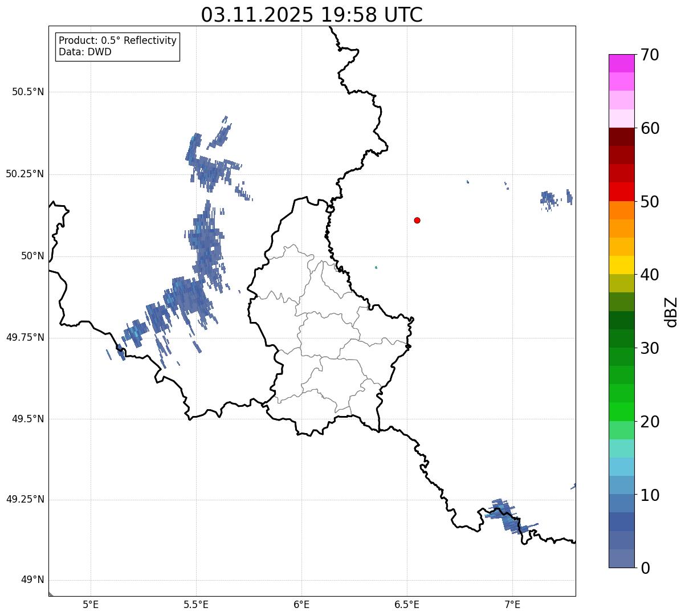685x616 pixels.
Task: Click the '6.5°E' longitude label
Action: click(407, 605)
